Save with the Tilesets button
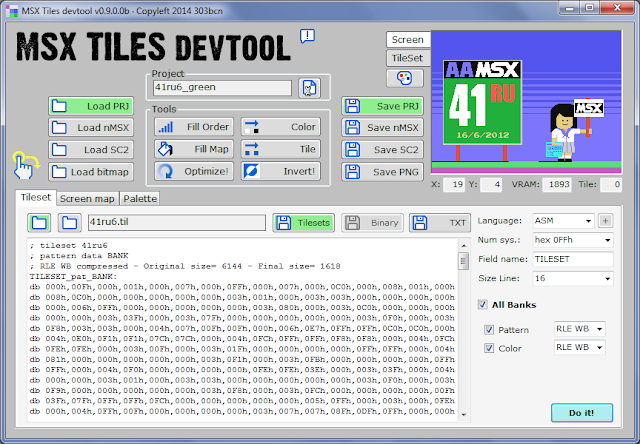 pyautogui.click(x=304, y=223)
